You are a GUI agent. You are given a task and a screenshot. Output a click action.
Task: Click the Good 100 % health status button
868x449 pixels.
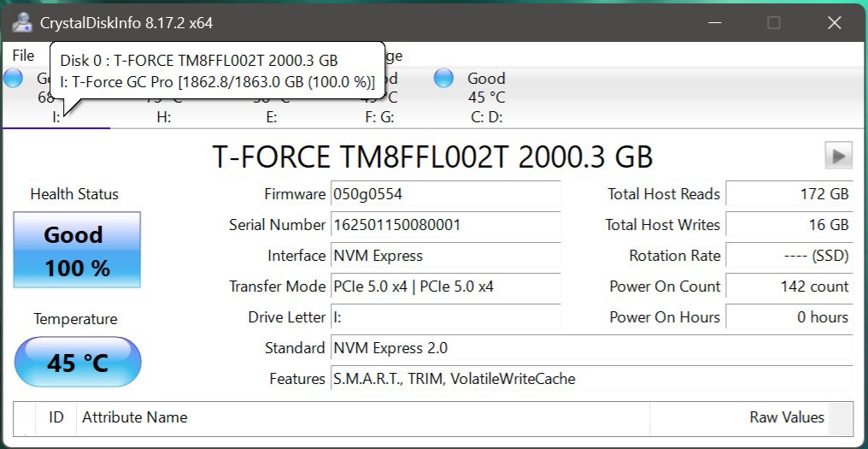pyautogui.click(x=77, y=250)
